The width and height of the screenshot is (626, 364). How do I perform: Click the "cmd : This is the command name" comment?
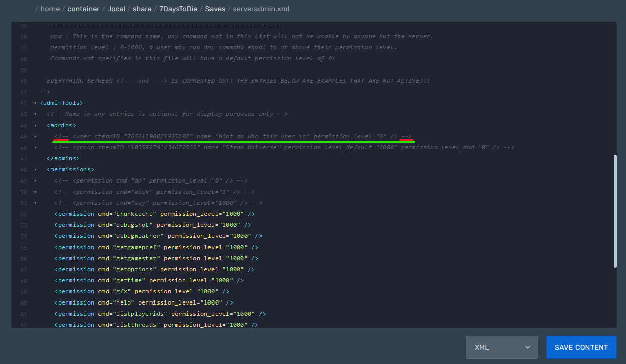click(x=242, y=36)
